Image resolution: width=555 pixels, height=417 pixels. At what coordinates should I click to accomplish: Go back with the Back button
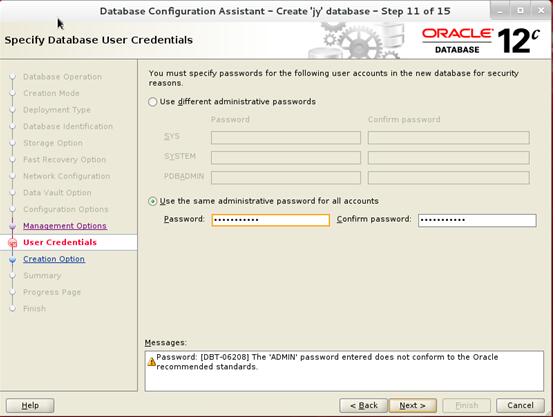tap(364, 405)
